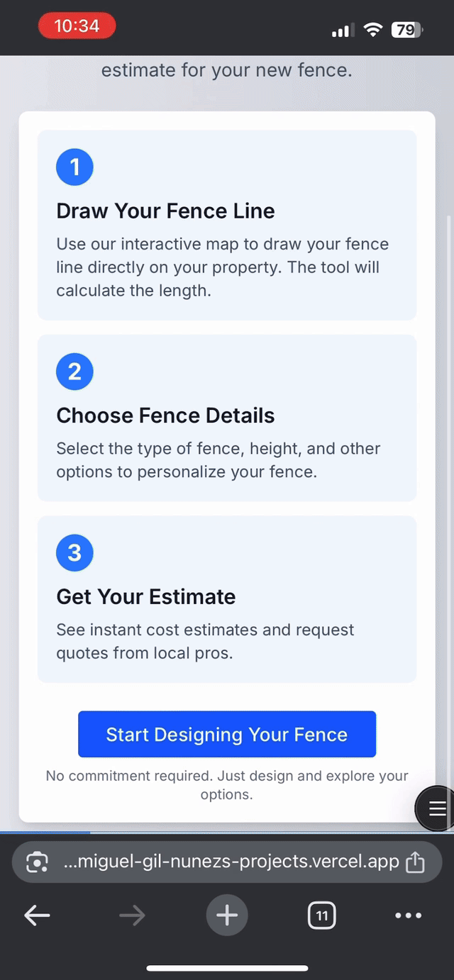Tap the Draw Your Fence Line heading

pyautogui.click(x=165, y=211)
